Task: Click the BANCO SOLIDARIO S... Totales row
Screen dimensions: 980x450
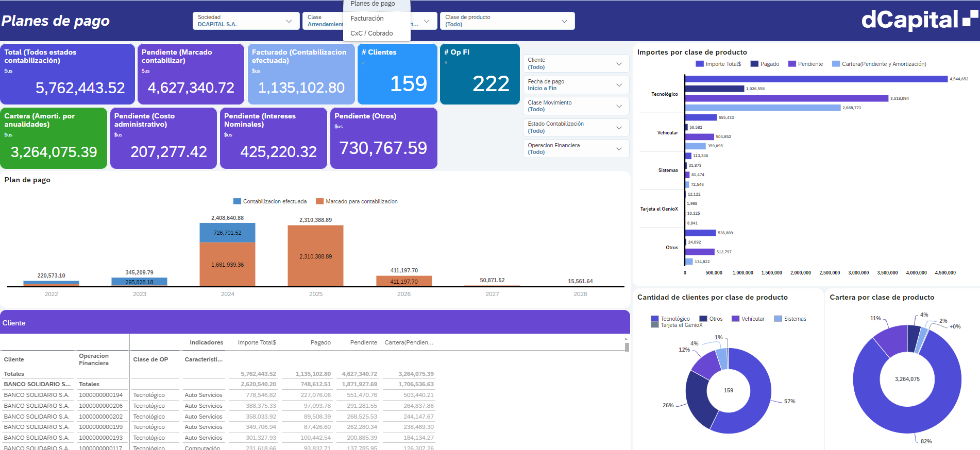Action: (218, 384)
